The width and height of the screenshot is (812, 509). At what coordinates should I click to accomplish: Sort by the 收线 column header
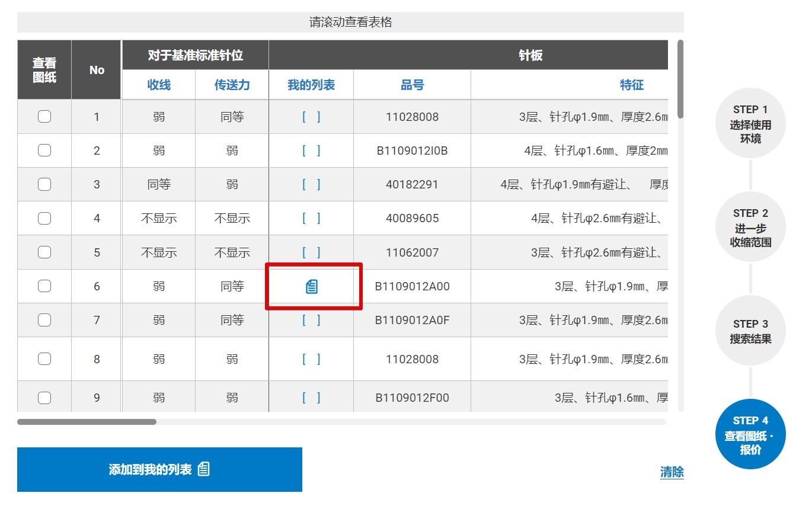click(159, 85)
